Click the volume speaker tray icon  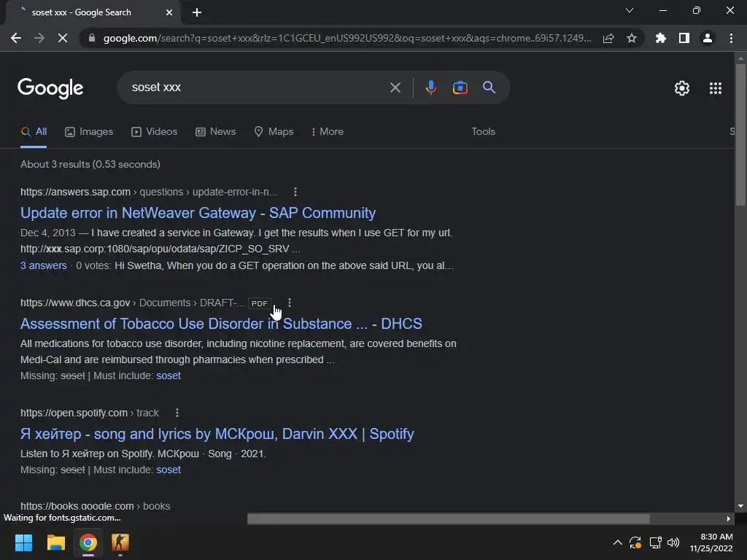coord(673,542)
